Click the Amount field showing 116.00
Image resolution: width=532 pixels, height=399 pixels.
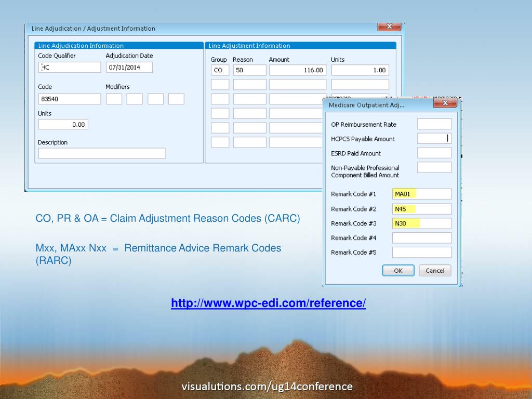pos(297,70)
